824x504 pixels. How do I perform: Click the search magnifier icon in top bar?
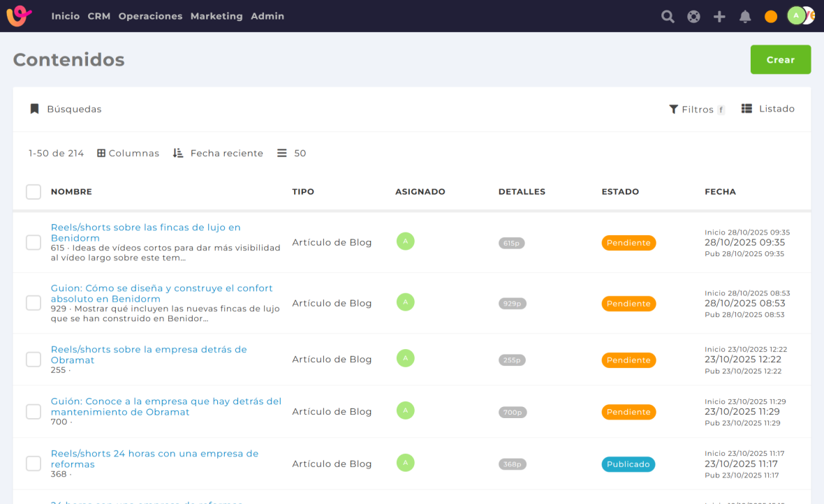click(668, 17)
